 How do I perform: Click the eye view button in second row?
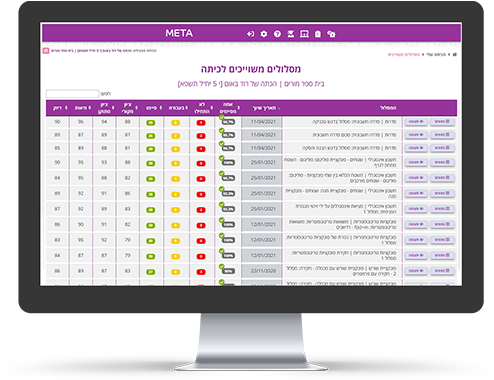coord(416,135)
